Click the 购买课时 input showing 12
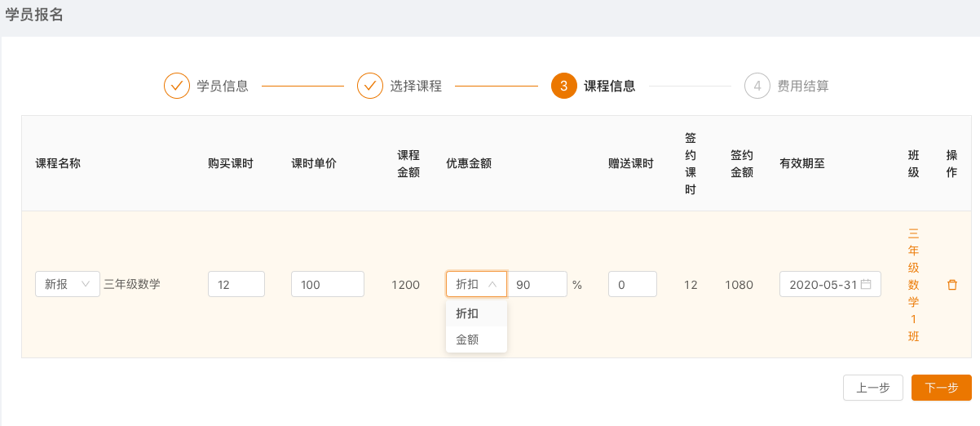The height and width of the screenshot is (426, 980). click(236, 285)
